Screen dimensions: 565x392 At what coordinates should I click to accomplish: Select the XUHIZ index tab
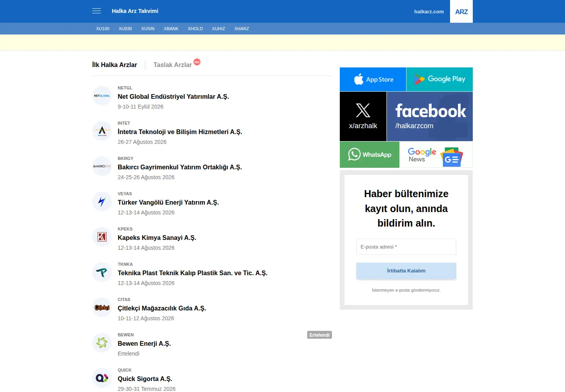tap(219, 29)
